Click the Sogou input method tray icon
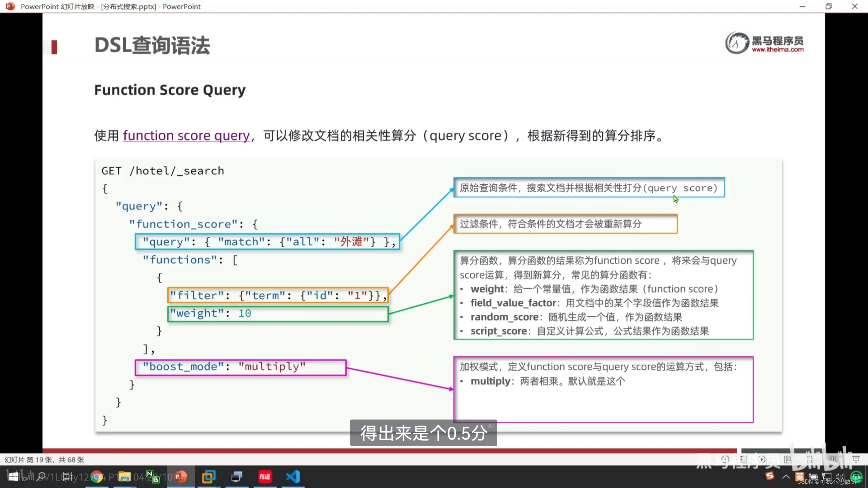 coord(770,476)
